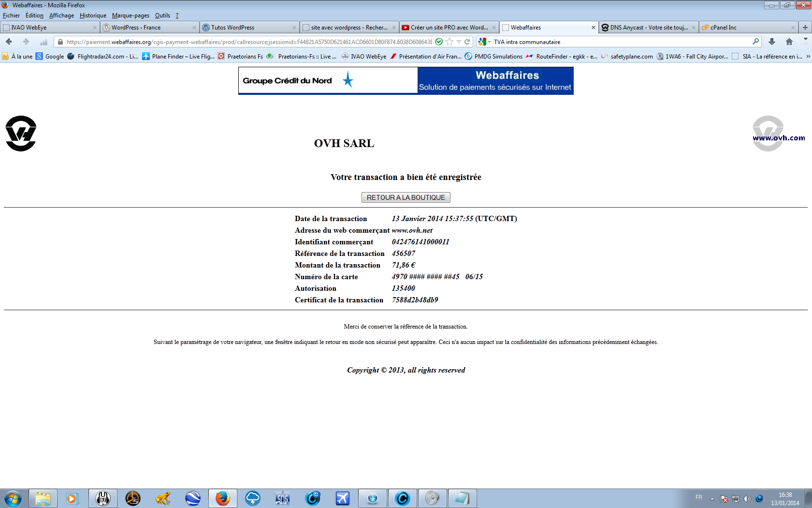Open Windows Explorer from the taskbar
This screenshot has width=812, height=508.
[43, 498]
